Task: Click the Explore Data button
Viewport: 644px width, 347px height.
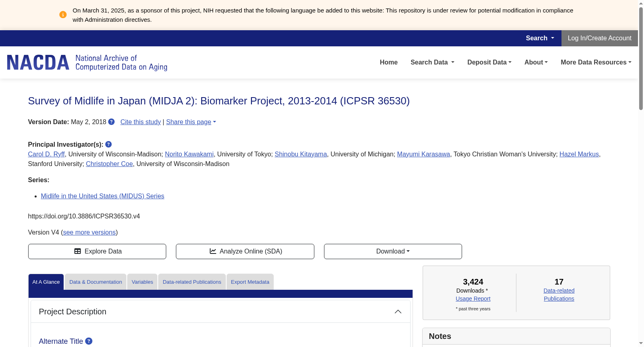Action: click(97, 251)
